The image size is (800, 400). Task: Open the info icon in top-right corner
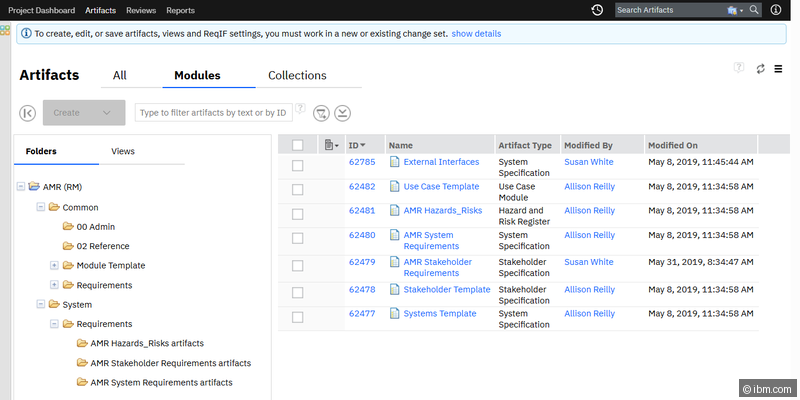point(776,10)
